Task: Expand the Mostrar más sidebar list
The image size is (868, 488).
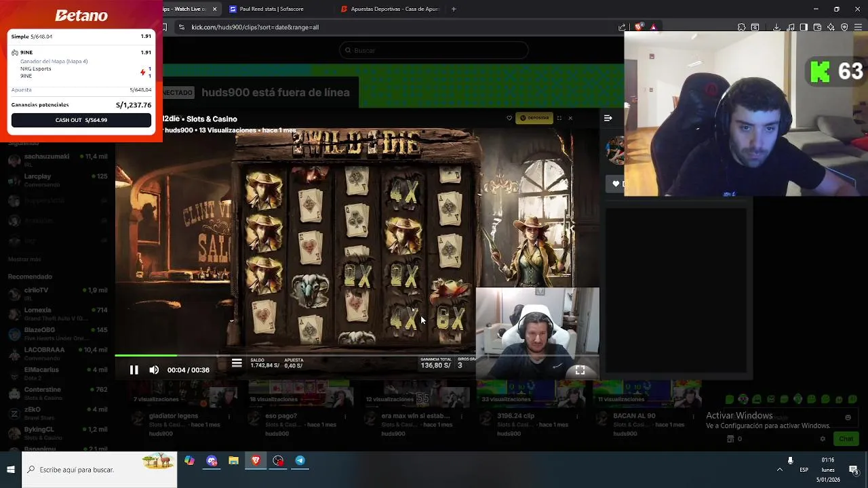Action: 24,260
